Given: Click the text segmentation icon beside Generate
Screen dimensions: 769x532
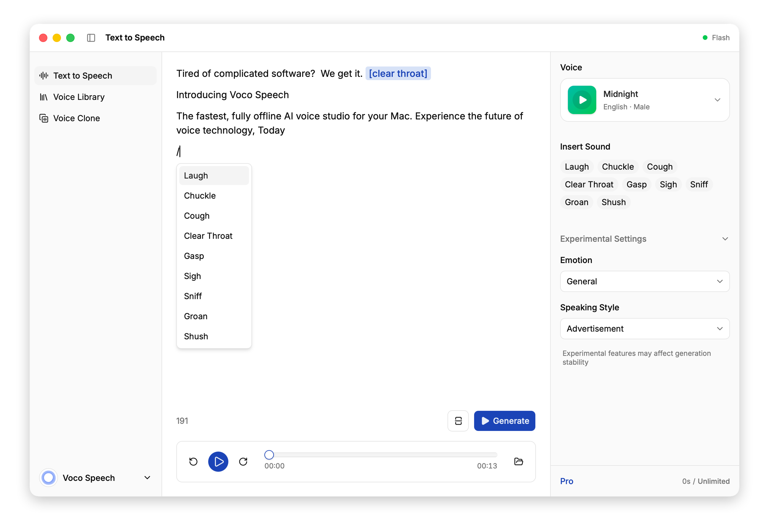Looking at the screenshot, I should [x=458, y=421].
